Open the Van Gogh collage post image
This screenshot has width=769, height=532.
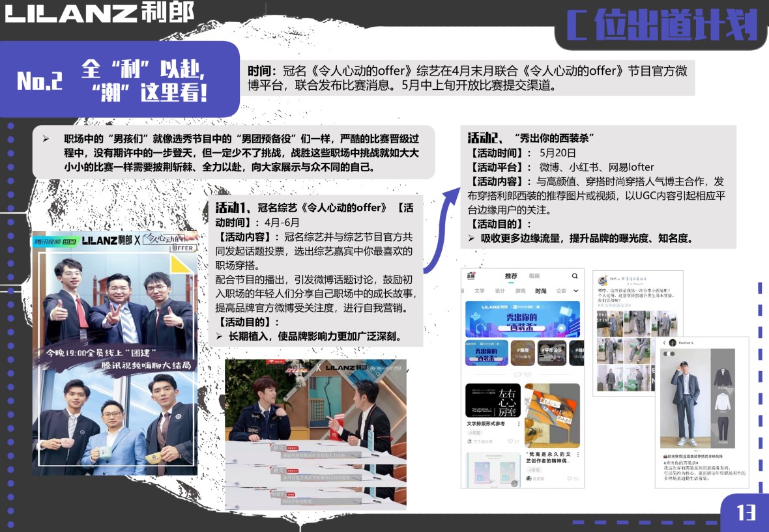pyautogui.click(x=552, y=415)
